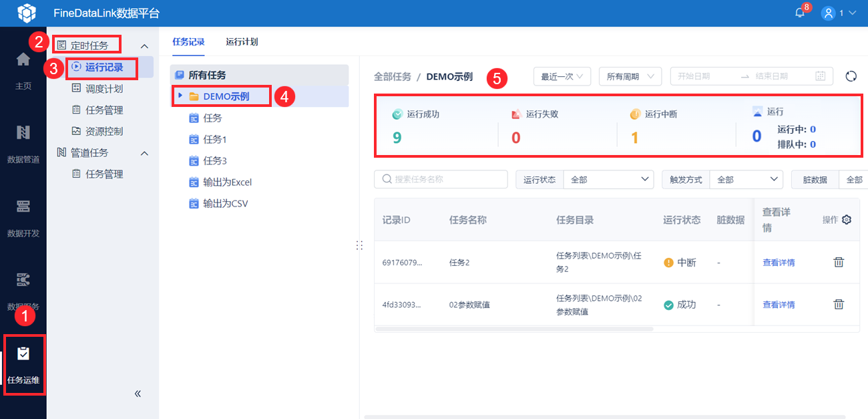This screenshot has height=419, width=868.
Task: Click the refresh icon beside date range
Action: coord(851,76)
